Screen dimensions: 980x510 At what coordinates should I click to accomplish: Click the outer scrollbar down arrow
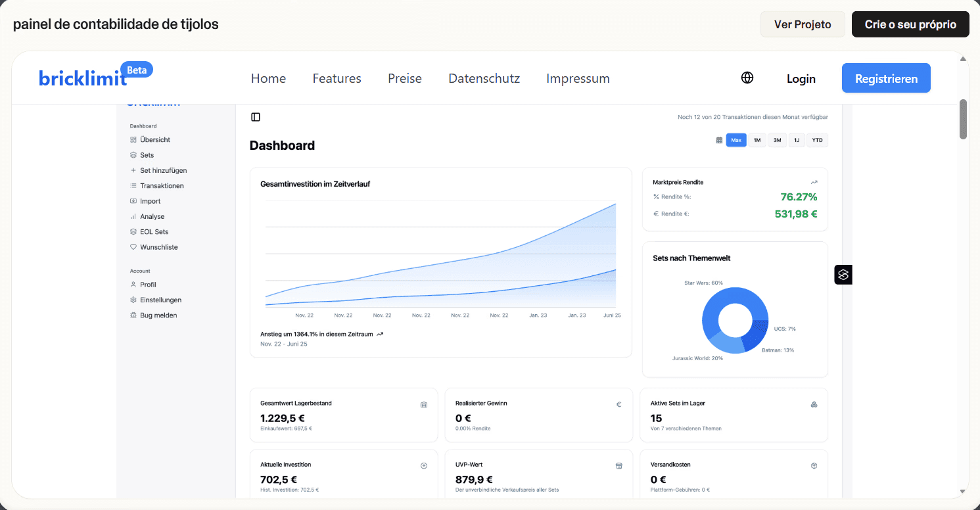964,491
